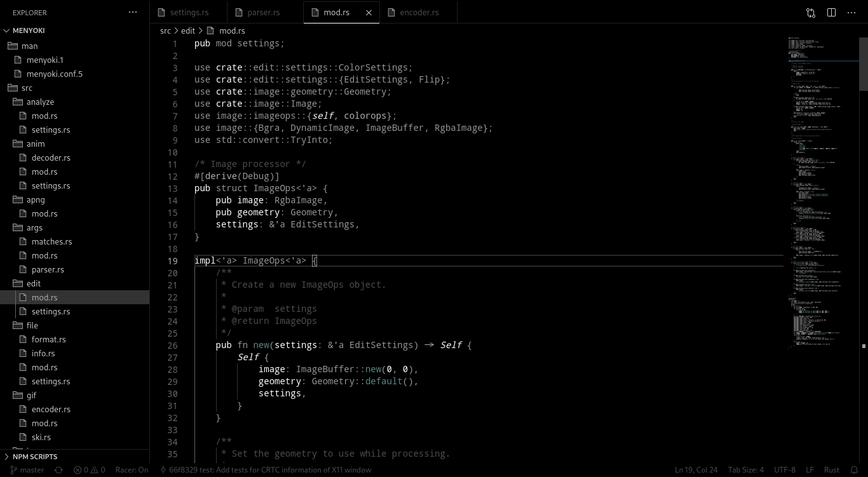Viewport: 868px width, 477px height.
Task: Collapse the man folder
Action: pos(74,46)
